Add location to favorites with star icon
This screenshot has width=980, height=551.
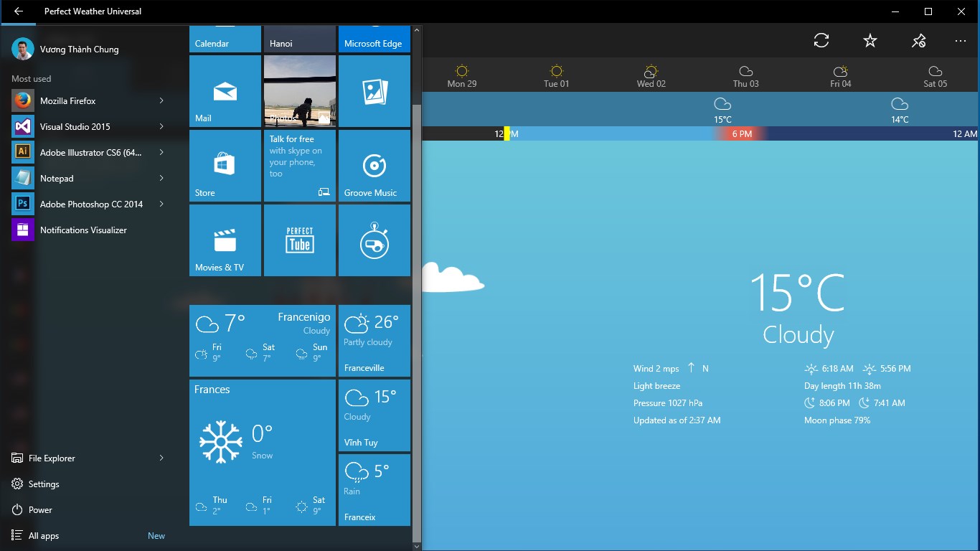click(870, 41)
